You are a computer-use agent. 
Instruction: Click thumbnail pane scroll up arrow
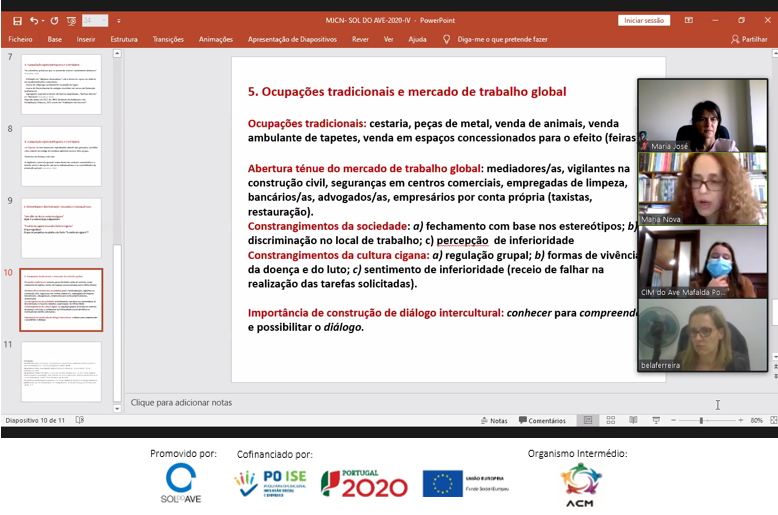[117, 53]
